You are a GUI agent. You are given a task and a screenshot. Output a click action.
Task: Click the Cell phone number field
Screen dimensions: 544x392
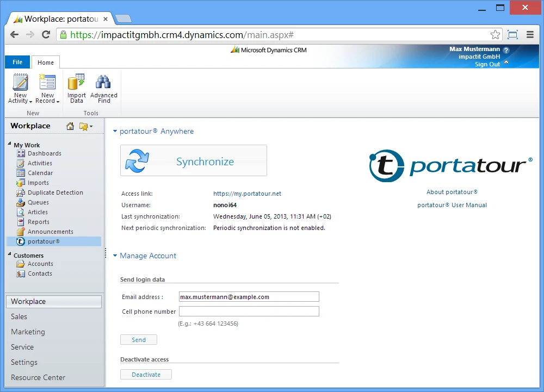(x=249, y=311)
